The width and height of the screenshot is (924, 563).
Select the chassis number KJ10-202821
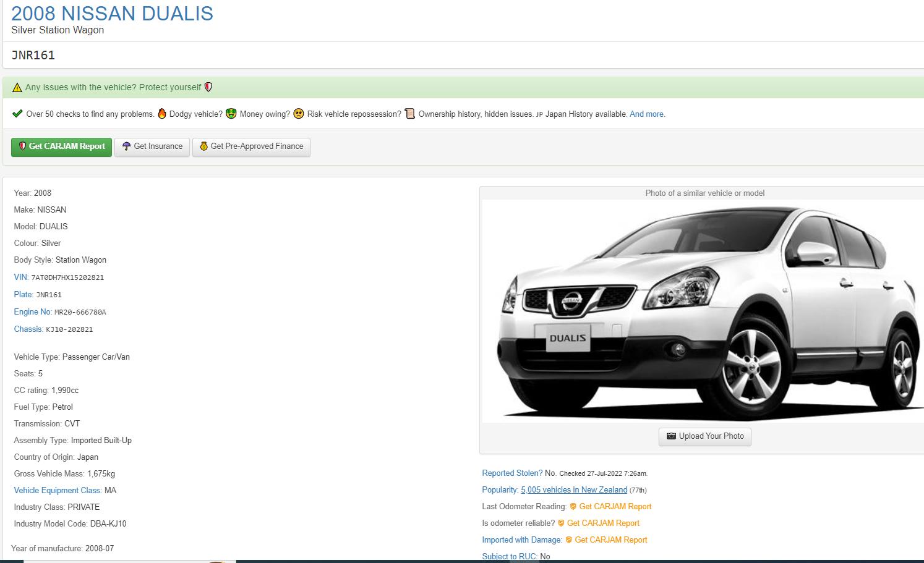pyautogui.click(x=69, y=330)
